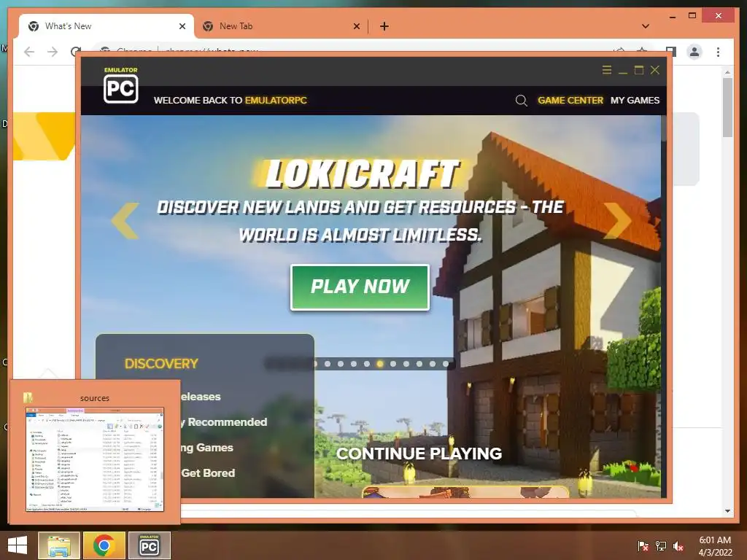This screenshot has height=560, width=747.
Task: Open the Get Bored discovery category
Action: [208, 472]
